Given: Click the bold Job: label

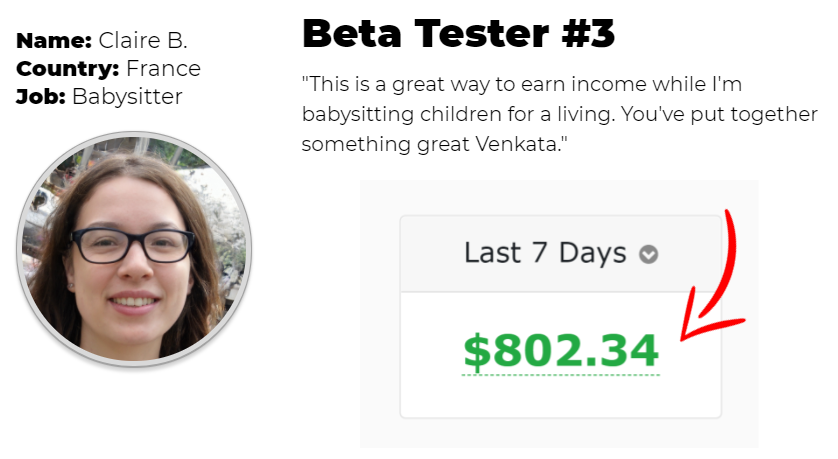Looking at the screenshot, I should [41, 97].
